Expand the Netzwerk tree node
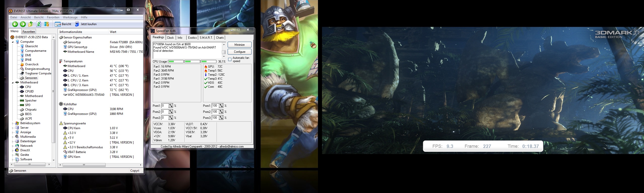This screenshot has height=193, width=644. [13, 146]
